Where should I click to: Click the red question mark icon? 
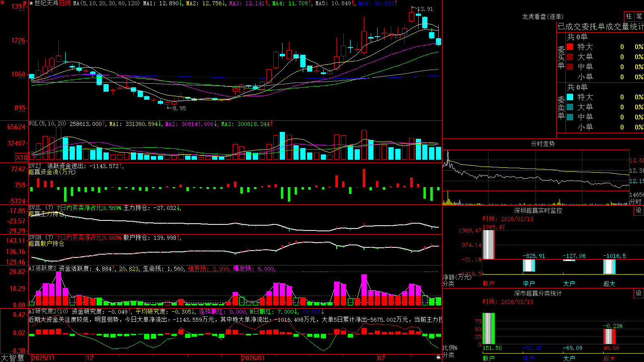[25, 3]
